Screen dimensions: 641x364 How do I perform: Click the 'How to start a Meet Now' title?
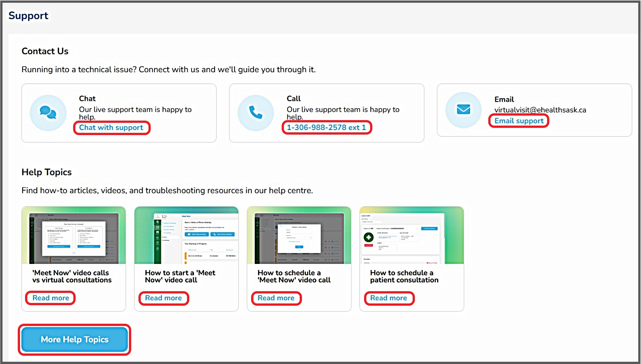[x=180, y=276]
